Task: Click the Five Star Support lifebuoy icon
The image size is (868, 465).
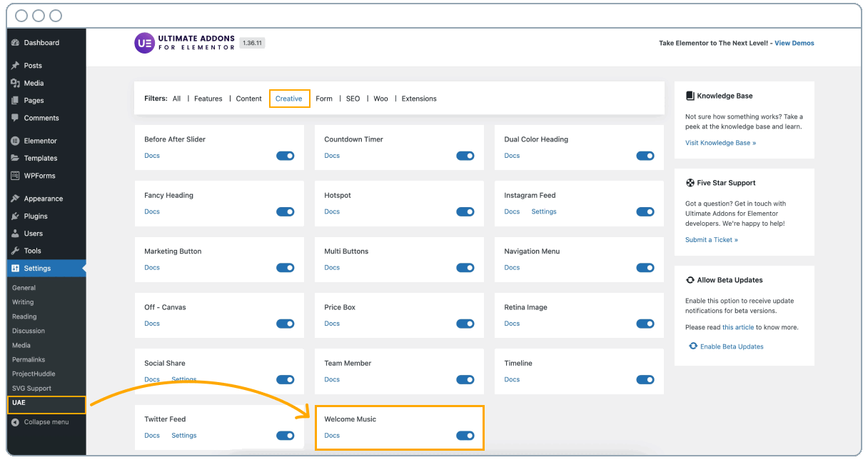Action: tap(690, 183)
